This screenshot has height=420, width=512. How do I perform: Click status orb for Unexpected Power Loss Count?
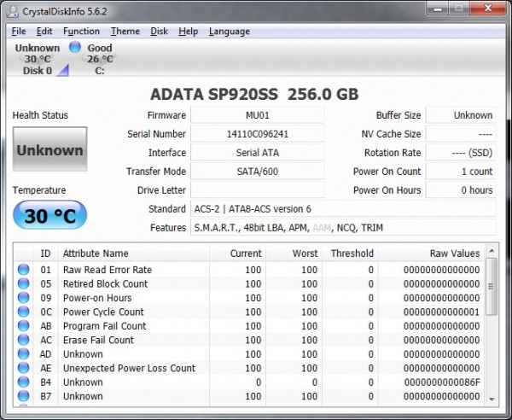click(23, 368)
